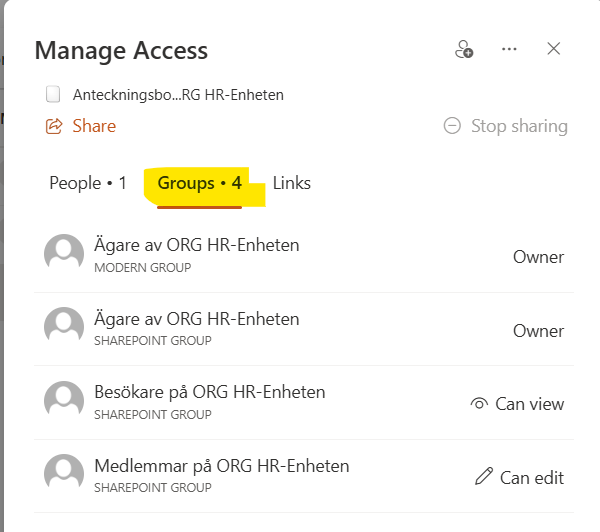
Task: Click Owner role of the Modern Group
Action: (x=538, y=257)
